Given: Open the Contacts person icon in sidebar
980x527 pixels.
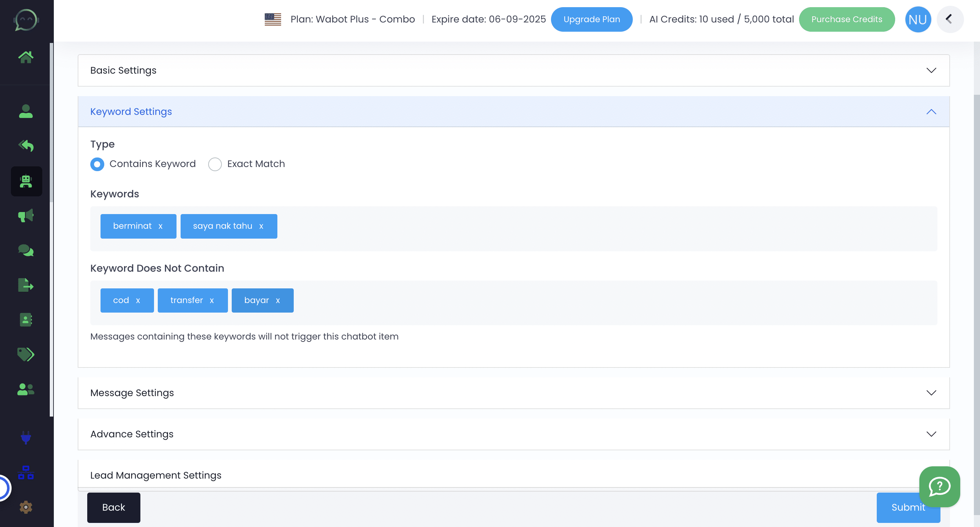Looking at the screenshot, I should (26, 111).
